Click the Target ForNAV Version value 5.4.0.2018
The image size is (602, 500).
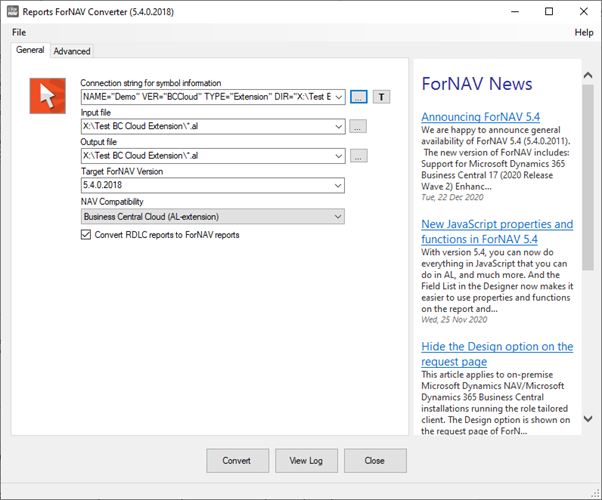(103, 185)
